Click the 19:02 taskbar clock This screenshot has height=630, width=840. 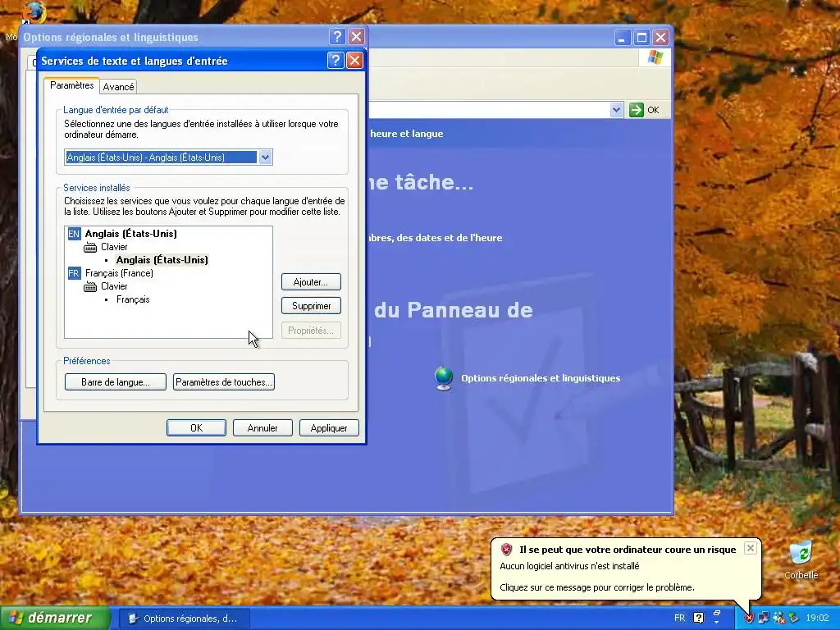818,618
